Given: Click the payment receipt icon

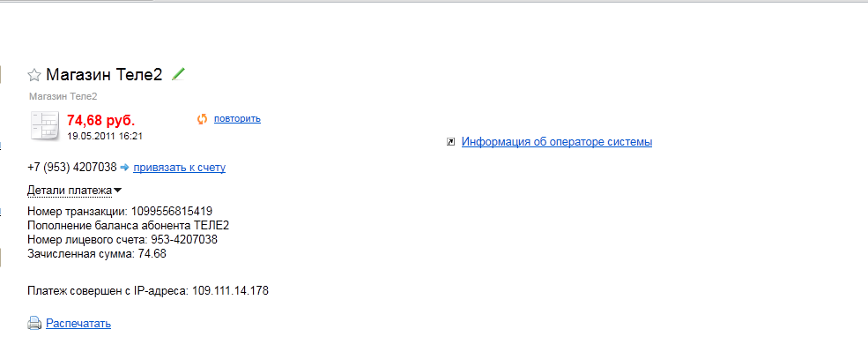Looking at the screenshot, I should tap(44, 125).
